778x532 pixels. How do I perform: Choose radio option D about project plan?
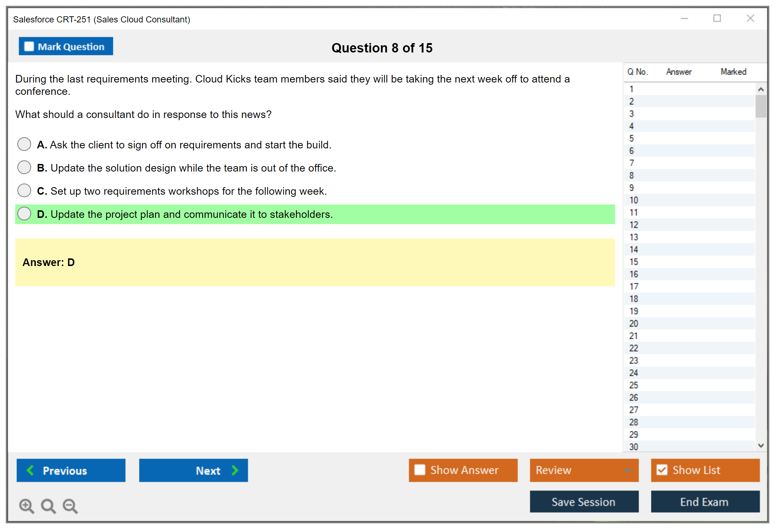pos(24,214)
